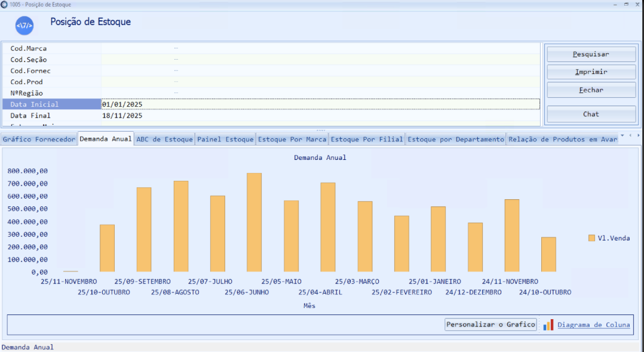Viewport: 644px width, 352px height.
Task: Open the ABC de Estoque tab
Action: pos(164,140)
